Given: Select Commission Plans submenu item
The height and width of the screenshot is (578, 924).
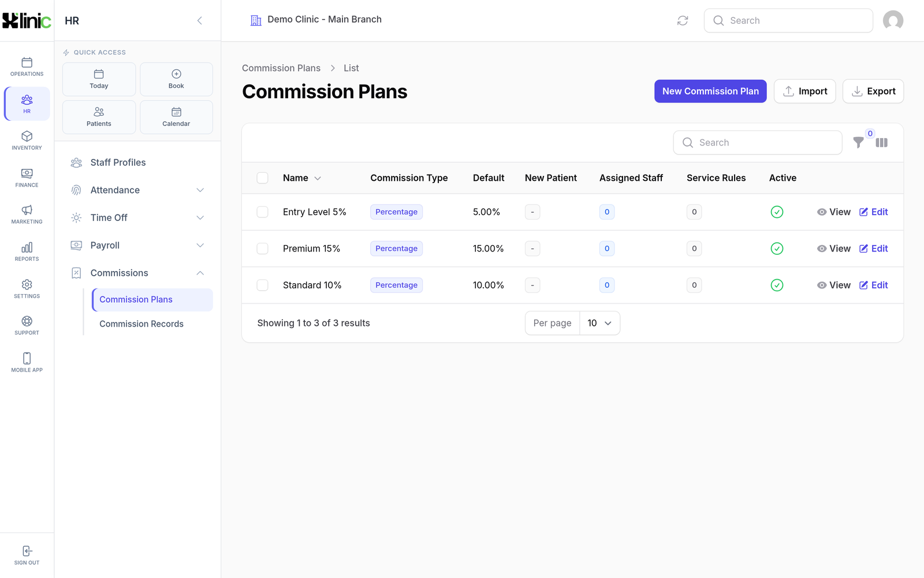Looking at the screenshot, I should pyautogui.click(x=152, y=299).
